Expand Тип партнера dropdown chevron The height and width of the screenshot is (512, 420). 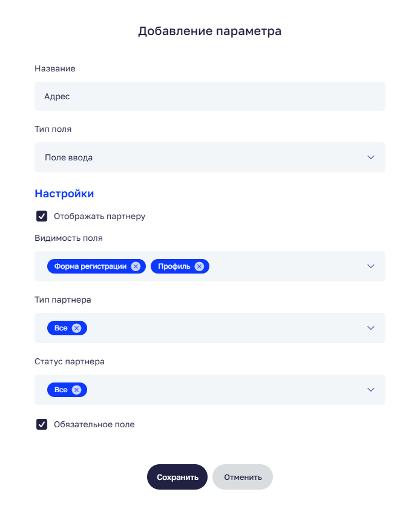click(x=371, y=328)
